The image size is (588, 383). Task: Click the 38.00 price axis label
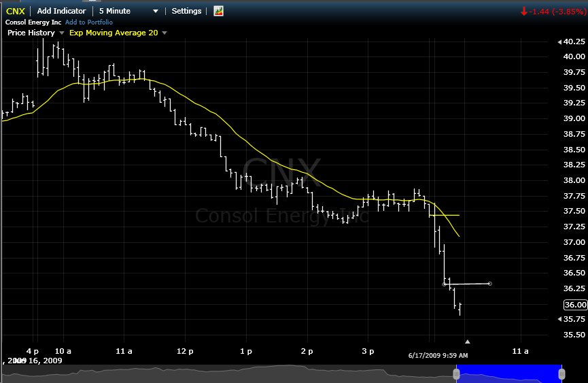click(x=574, y=180)
